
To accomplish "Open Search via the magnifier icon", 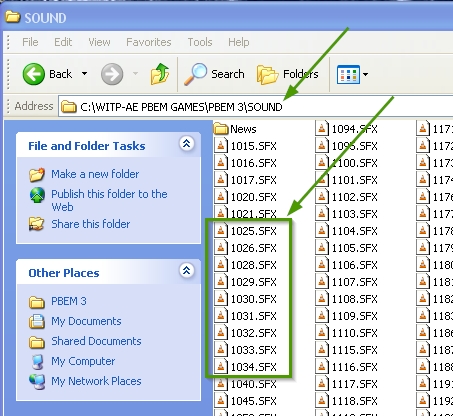I will click(x=196, y=74).
